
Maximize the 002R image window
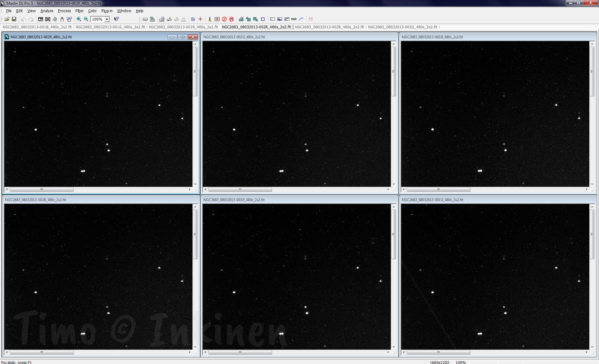tap(183, 37)
